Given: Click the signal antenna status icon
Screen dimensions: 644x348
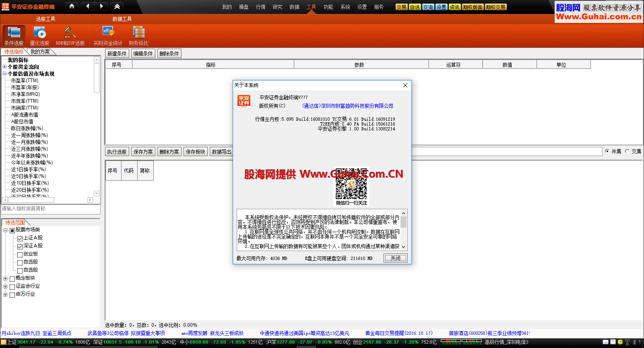Looking at the screenshot, I should (627, 342).
